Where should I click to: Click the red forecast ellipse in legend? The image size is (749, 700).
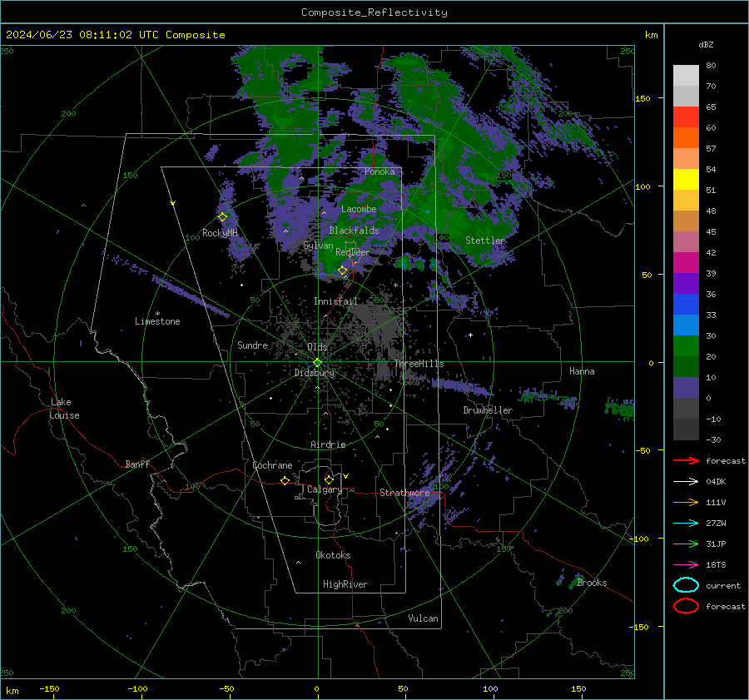(x=686, y=606)
